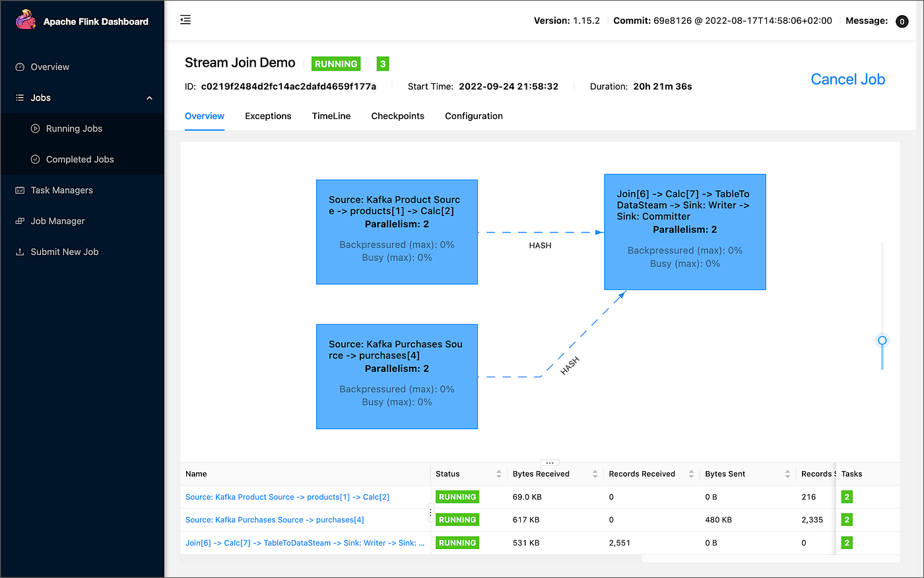Open Source: Kafka Purchases Source table link
Screen dimensions: 924x578
point(275,520)
